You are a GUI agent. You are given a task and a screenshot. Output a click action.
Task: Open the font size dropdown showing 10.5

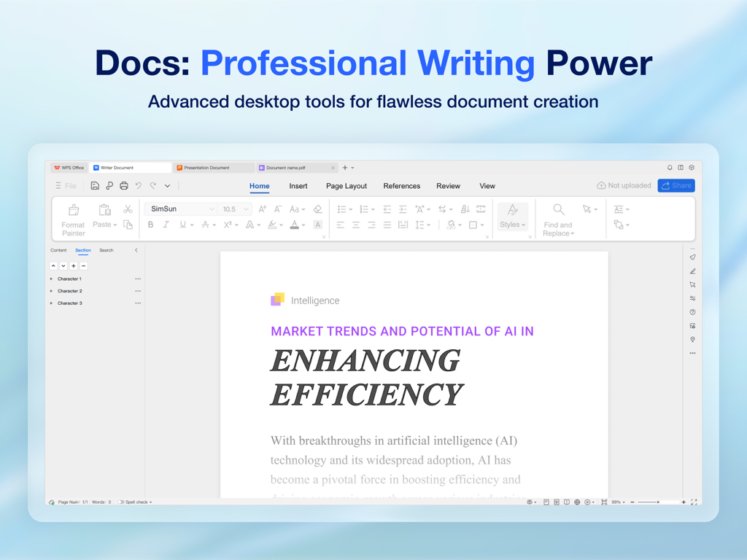pyautogui.click(x=233, y=209)
